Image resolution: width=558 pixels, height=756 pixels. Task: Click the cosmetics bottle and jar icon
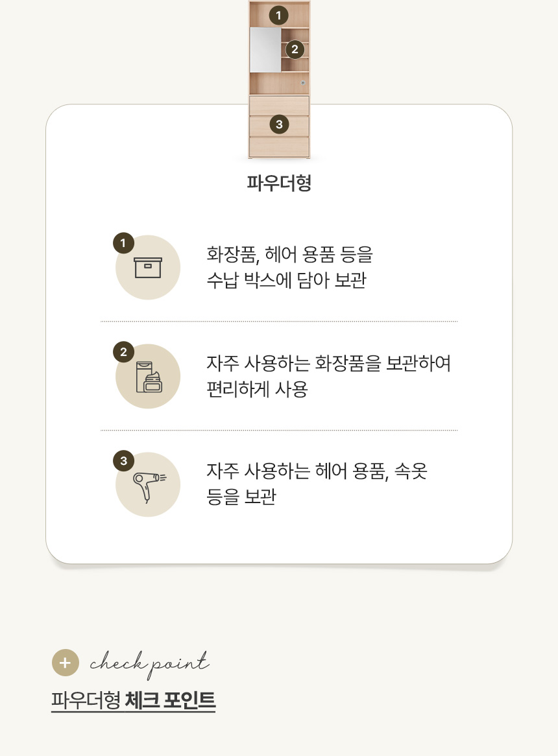pyautogui.click(x=149, y=377)
